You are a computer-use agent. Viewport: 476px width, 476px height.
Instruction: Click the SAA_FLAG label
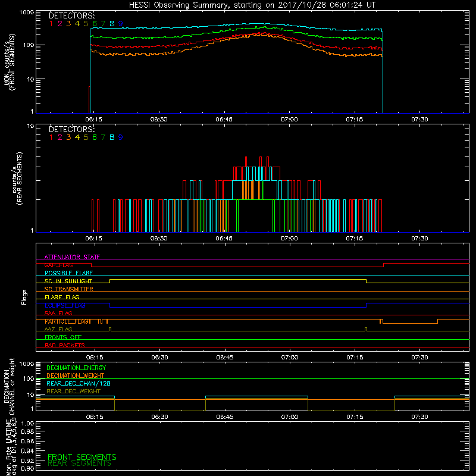[x=58, y=313]
